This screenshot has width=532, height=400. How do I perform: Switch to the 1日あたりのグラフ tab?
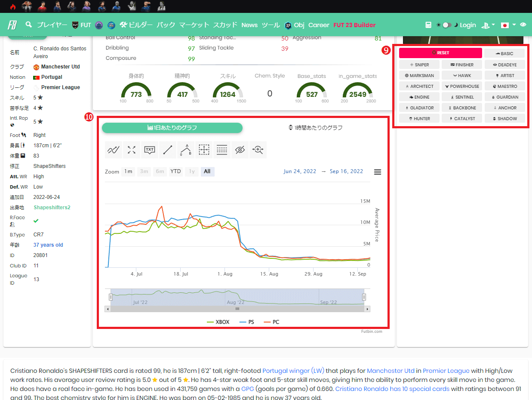click(172, 128)
